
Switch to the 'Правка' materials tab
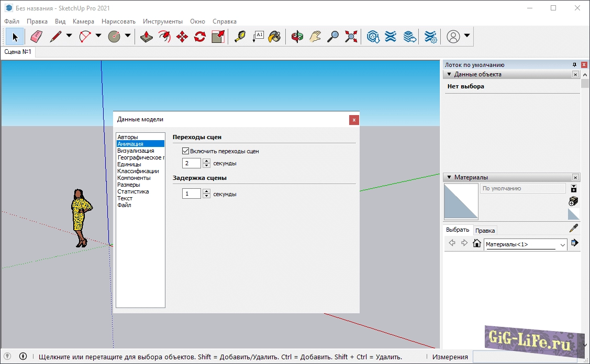tap(485, 231)
